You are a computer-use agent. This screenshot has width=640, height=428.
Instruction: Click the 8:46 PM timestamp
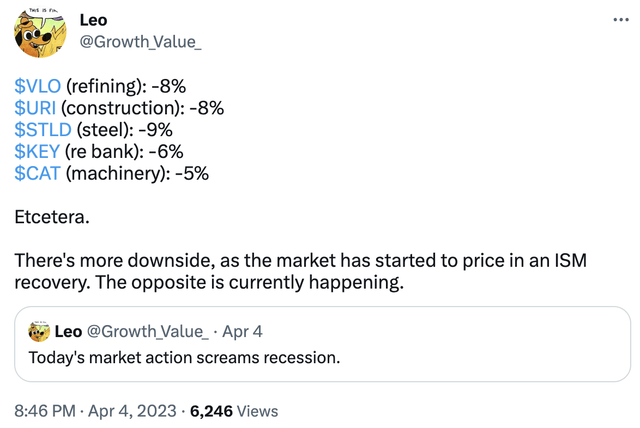tap(45, 411)
